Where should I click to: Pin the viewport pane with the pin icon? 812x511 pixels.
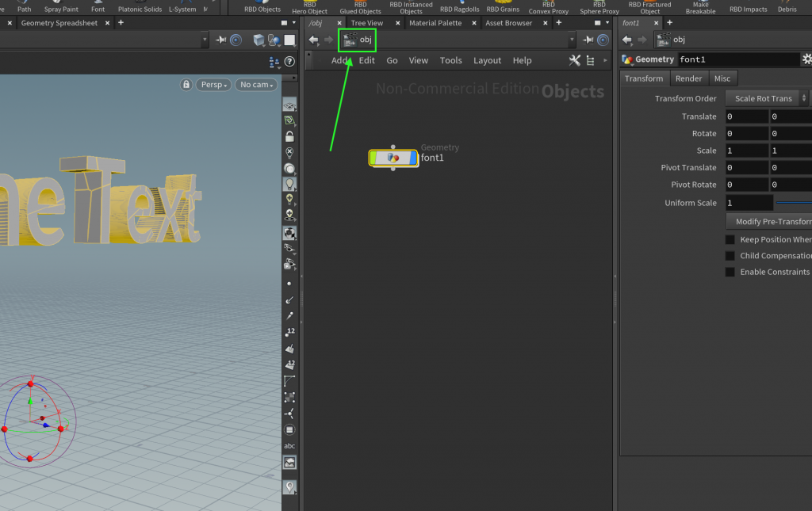click(x=221, y=40)
